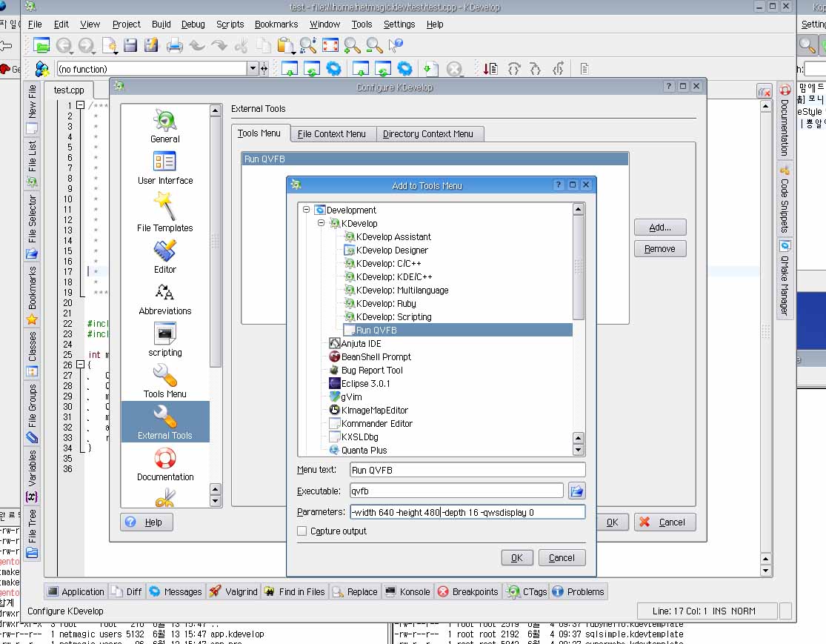Screen dimensions: 826x644
Task: Select Editor configuration page
Action: coord(165,256)
